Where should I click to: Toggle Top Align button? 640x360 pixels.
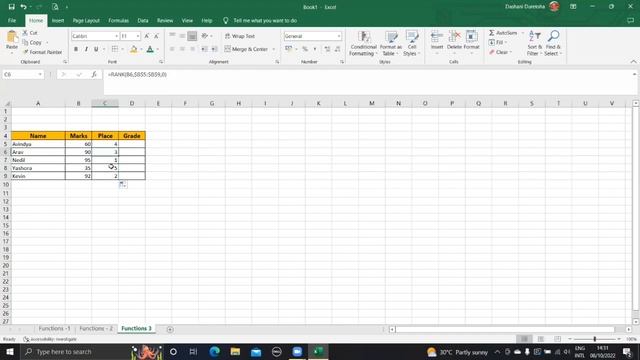pos(172,36)
